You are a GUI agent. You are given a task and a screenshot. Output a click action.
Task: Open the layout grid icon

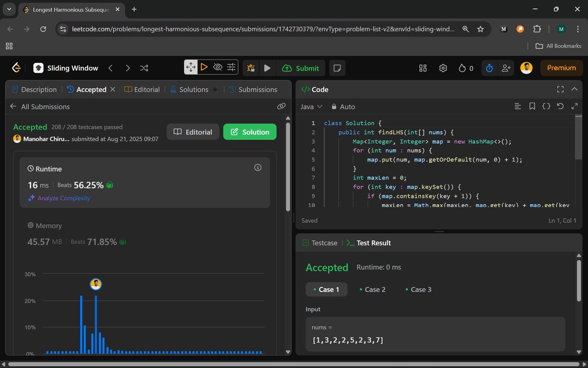click(x=423, y=68)
